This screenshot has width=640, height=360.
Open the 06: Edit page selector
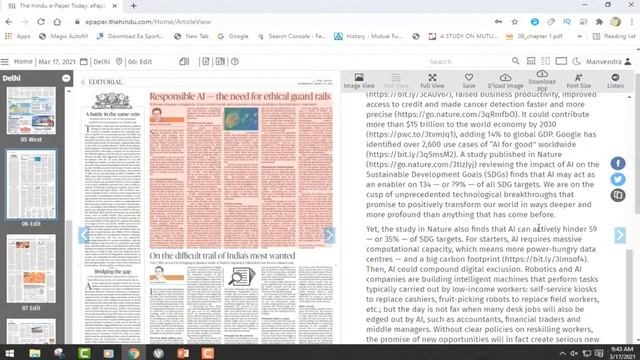[x=140, y=62]
